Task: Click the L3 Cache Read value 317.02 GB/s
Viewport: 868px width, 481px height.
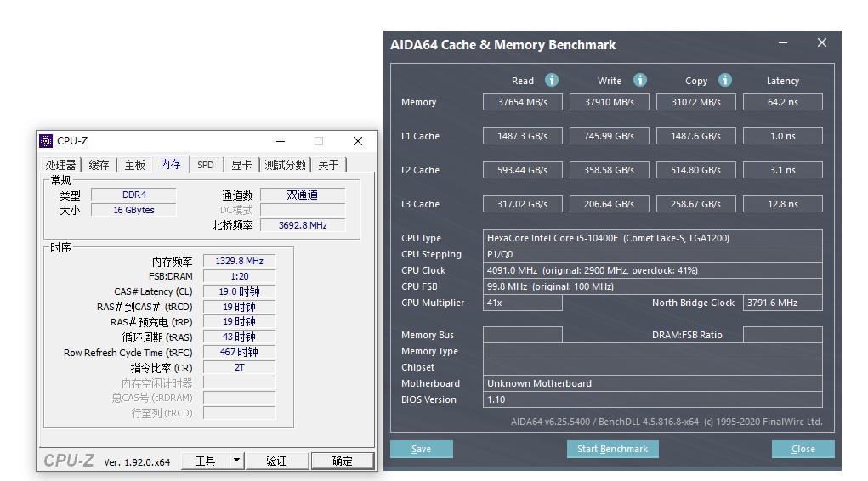Action: [x=523, y=204]
